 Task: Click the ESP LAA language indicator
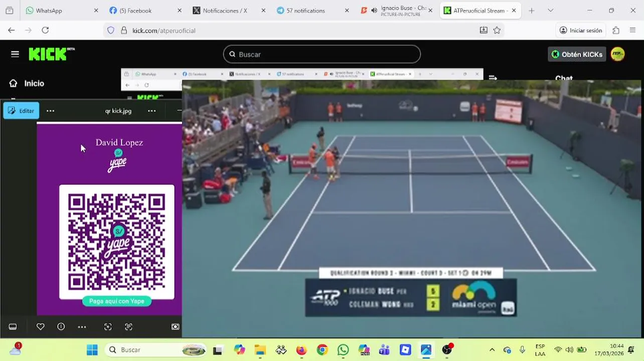pyautogui.click(x=540, y=350)
